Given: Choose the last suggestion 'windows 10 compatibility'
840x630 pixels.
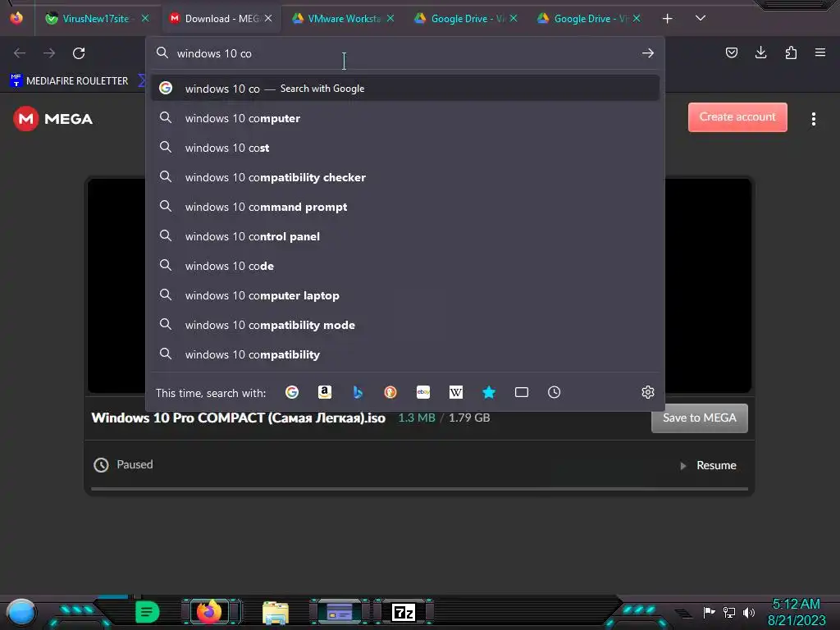Looking at the screenshot, I should point(405,354).
